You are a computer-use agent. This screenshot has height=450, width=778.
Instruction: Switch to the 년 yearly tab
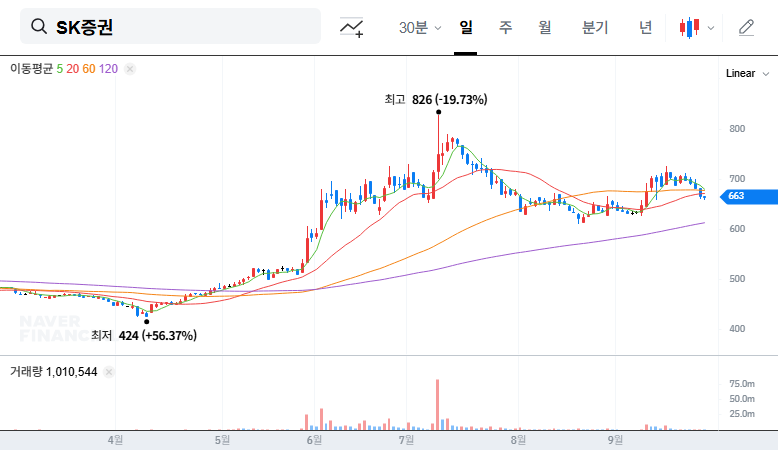click(x=645, y=27)
